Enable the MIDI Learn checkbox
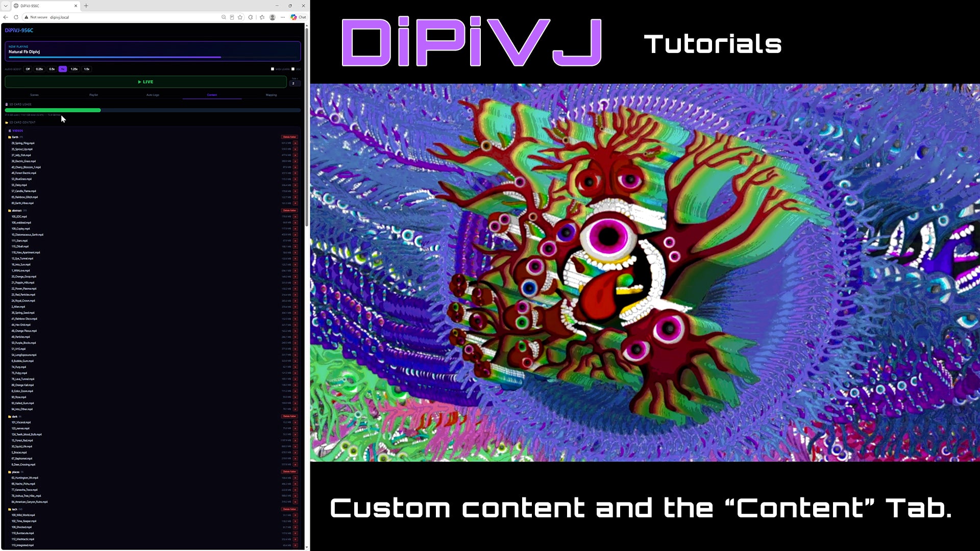980x551 pixels. click(273, 69)
